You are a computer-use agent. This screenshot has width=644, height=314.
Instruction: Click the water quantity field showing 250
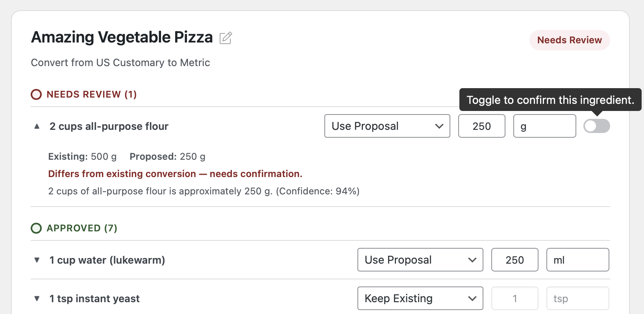(514, 260)
